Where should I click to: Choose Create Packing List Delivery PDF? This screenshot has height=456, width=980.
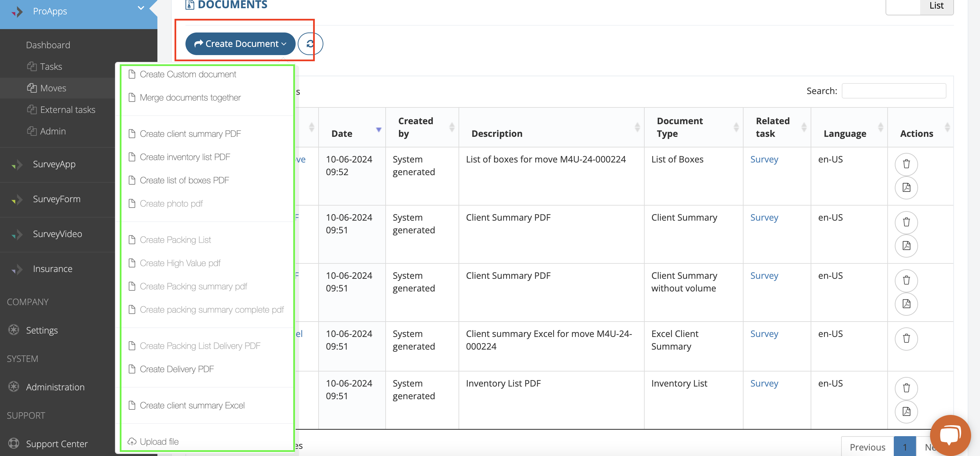(x=200, y=346)
